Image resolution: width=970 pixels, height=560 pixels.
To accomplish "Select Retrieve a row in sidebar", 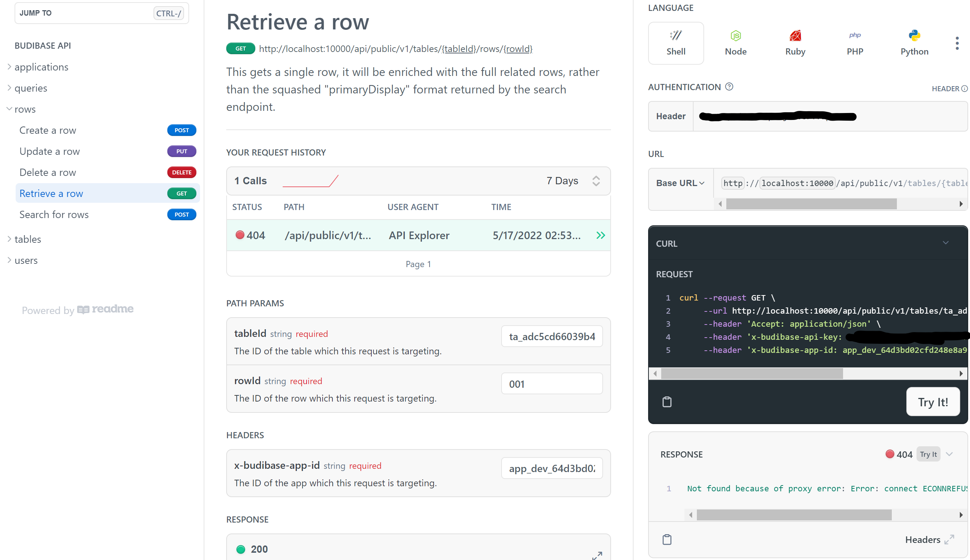I will 107,193.
